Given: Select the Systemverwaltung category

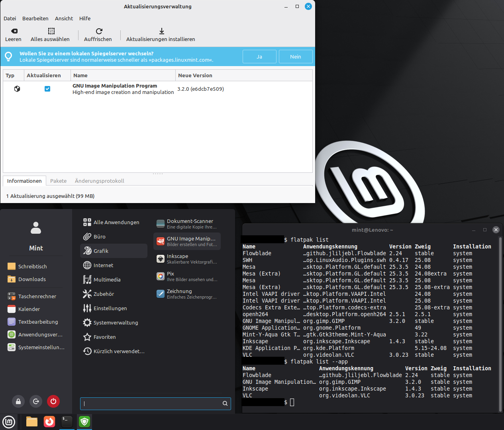Looking at the screenshot, I should (114, 322).
